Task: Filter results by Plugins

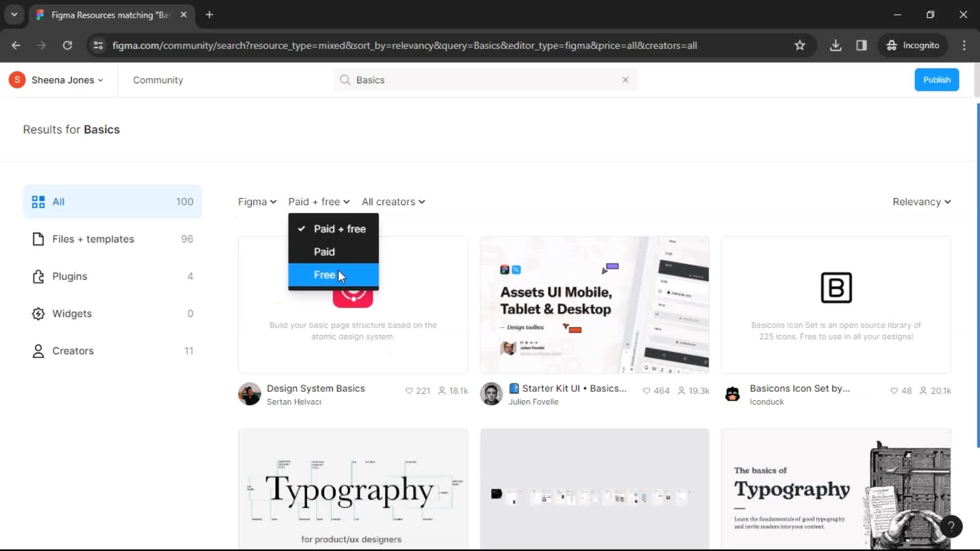Action: tap(113, 277)
